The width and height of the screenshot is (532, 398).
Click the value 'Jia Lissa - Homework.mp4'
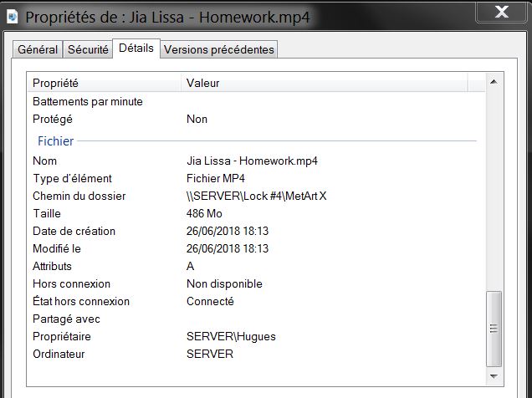(x=252, y=161)
